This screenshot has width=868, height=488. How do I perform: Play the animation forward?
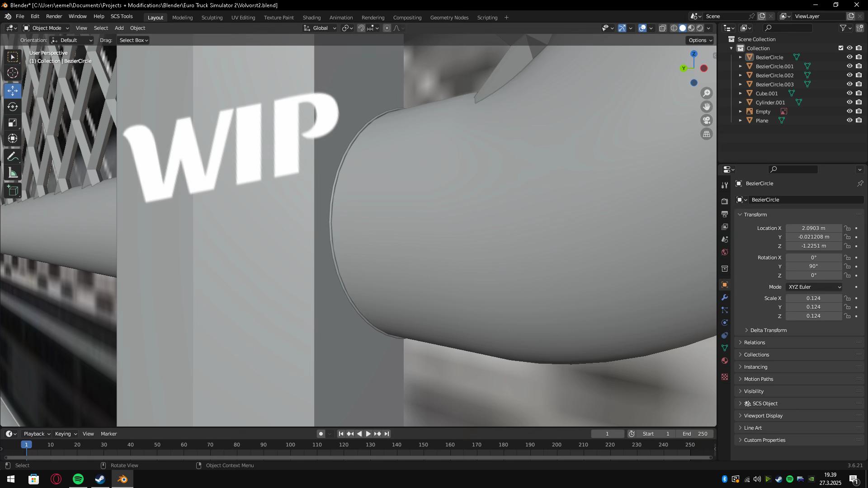[368, 434]
